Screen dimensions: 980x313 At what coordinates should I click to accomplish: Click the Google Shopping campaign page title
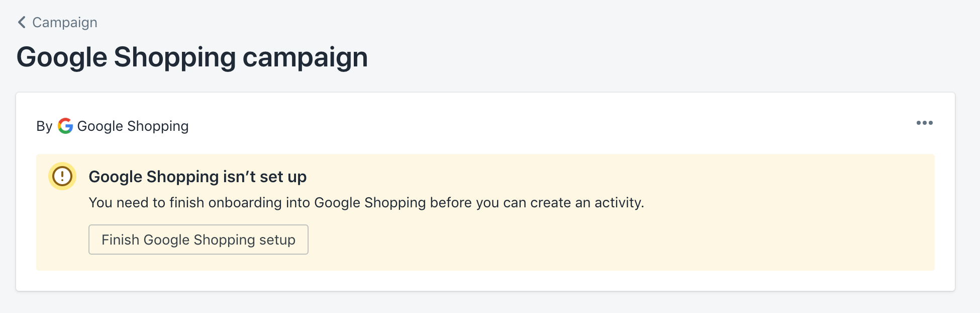tap(192, 57)
